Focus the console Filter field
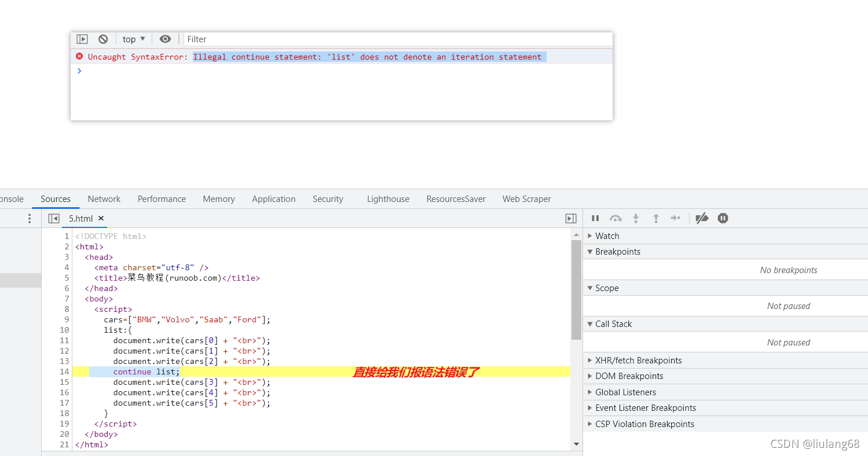Screen dimensions: 868x456 tap(397, 39)
